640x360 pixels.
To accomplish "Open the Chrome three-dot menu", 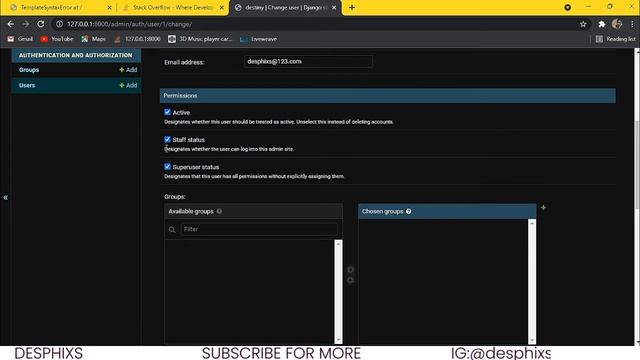I will (x=632, y=24).
